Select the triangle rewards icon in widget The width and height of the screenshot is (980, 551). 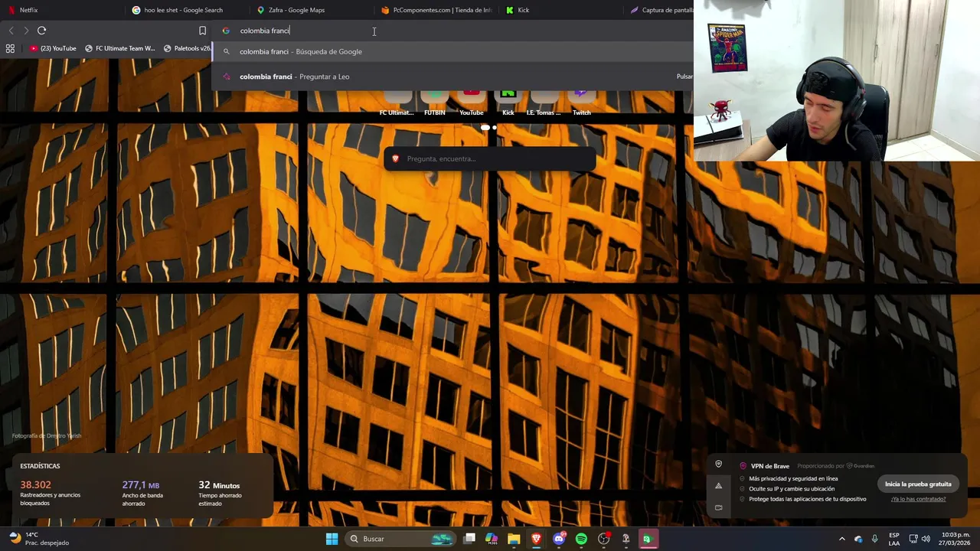[x=718, y=486]
